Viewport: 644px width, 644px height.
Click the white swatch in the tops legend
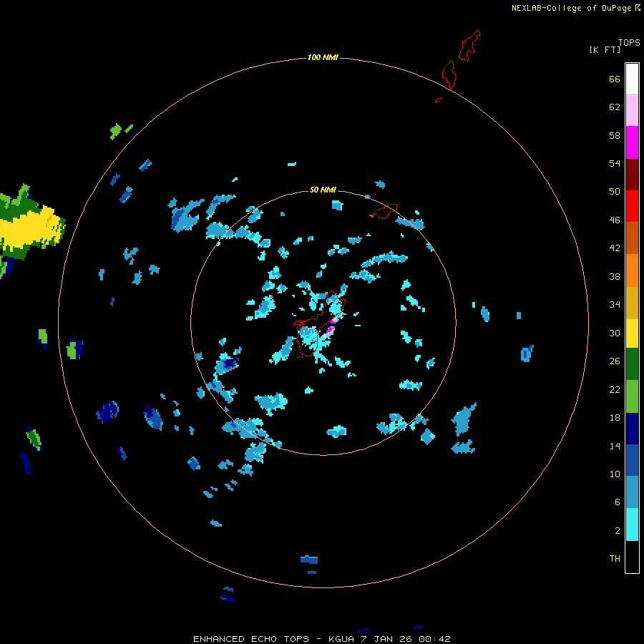pos(632,79)
